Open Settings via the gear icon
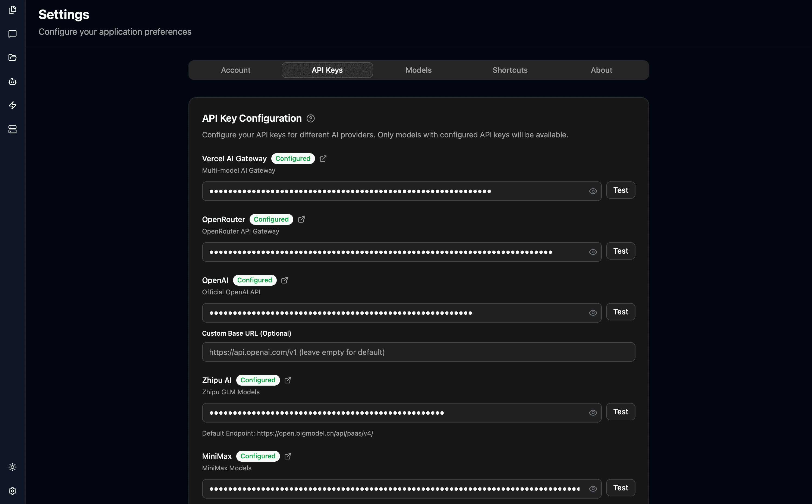The width and height of the screenshot is (812, 504). coord(12,491)
